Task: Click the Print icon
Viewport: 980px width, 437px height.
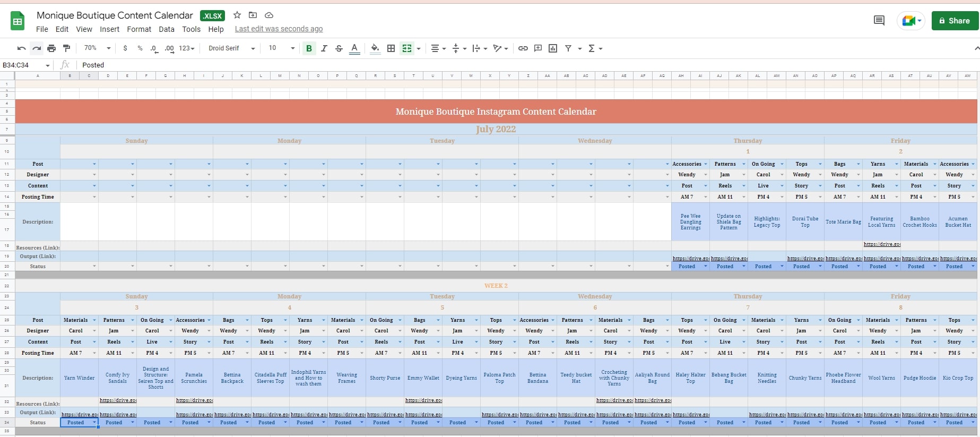Action: tap(51, 48)
